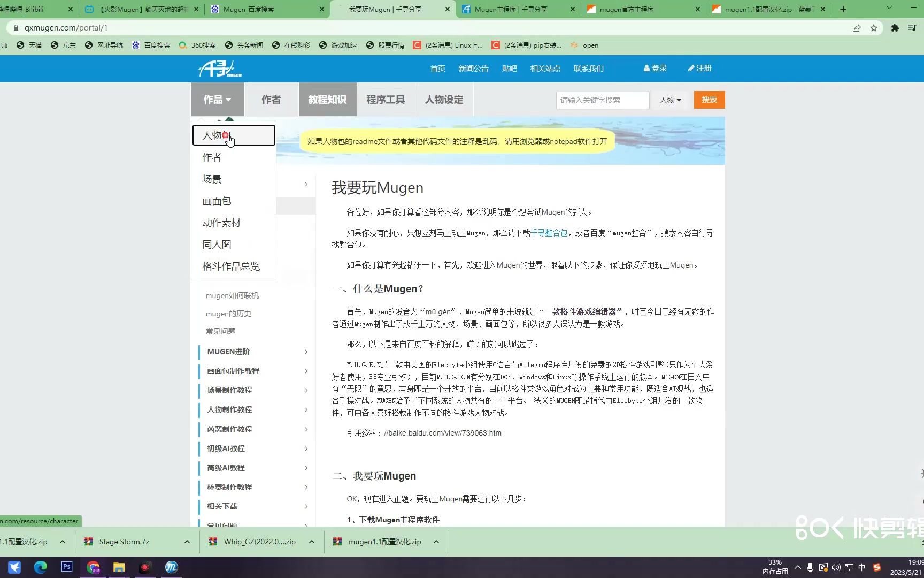Click the 千寻 Mugen site logo

click(220, 69)
